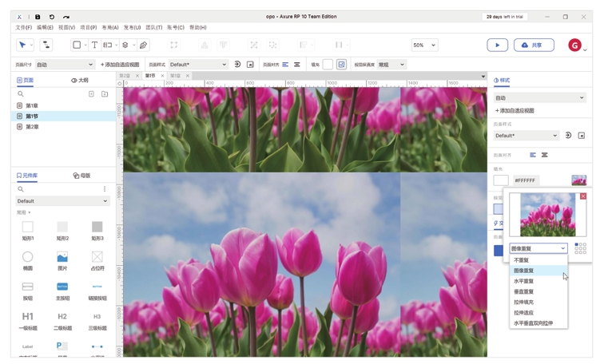Click the add page icon in pages panel
This screenshot has width=600, height=364.
click(91, 94)
